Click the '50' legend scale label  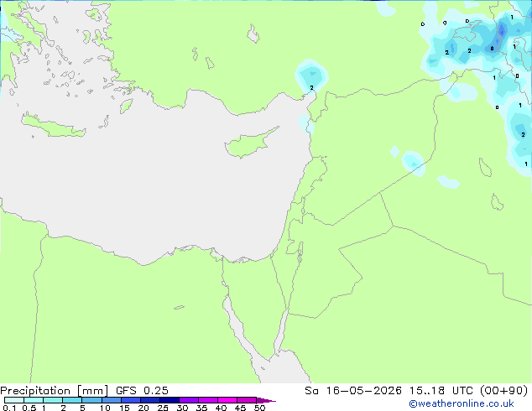(x=259, y=408)
